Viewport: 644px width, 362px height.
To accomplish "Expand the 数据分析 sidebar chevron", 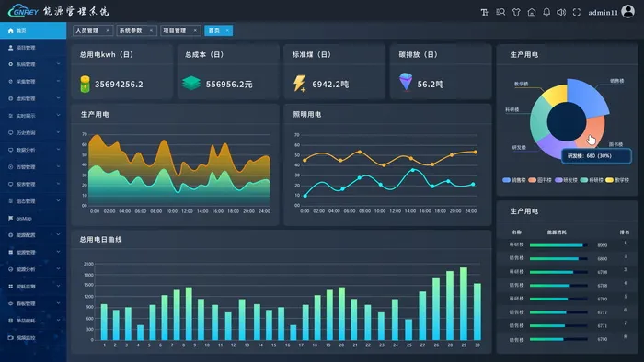I will (58, 149).
